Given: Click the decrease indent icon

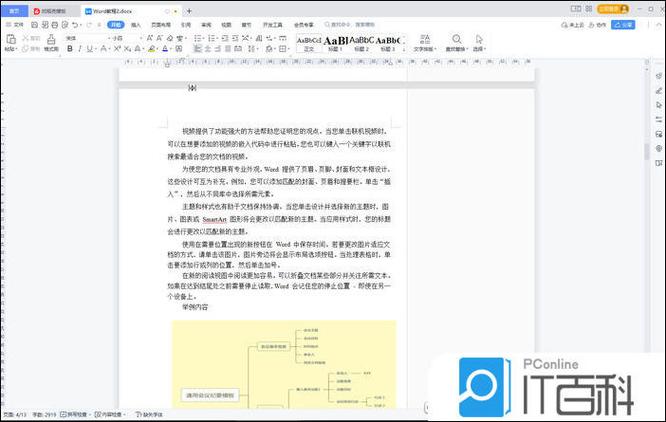Looking at the screenshot, I should point(225,38).
